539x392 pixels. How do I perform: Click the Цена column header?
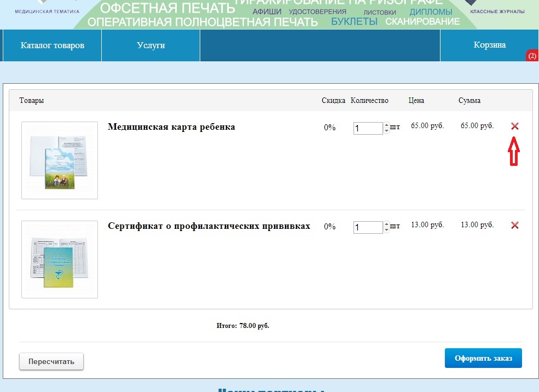tap(416, 100)
